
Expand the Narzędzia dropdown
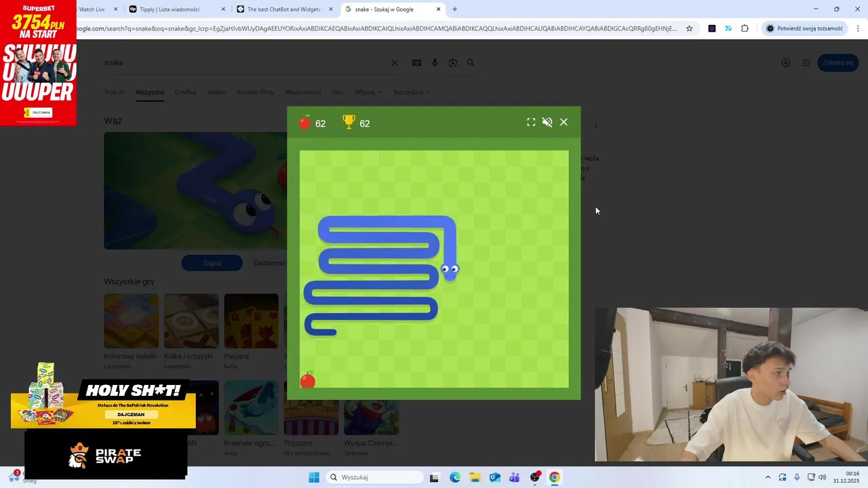[412, 92]
